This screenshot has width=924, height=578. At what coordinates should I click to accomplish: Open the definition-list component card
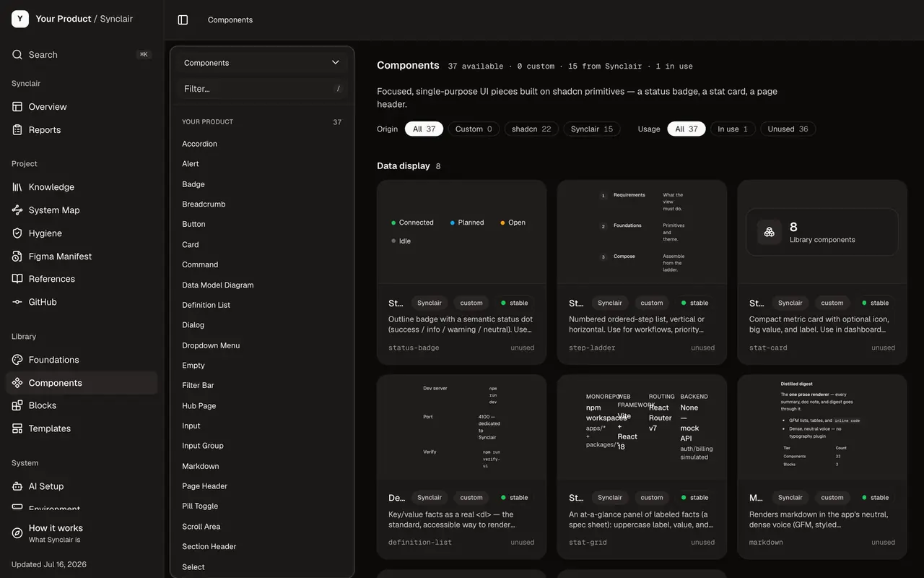461,467
